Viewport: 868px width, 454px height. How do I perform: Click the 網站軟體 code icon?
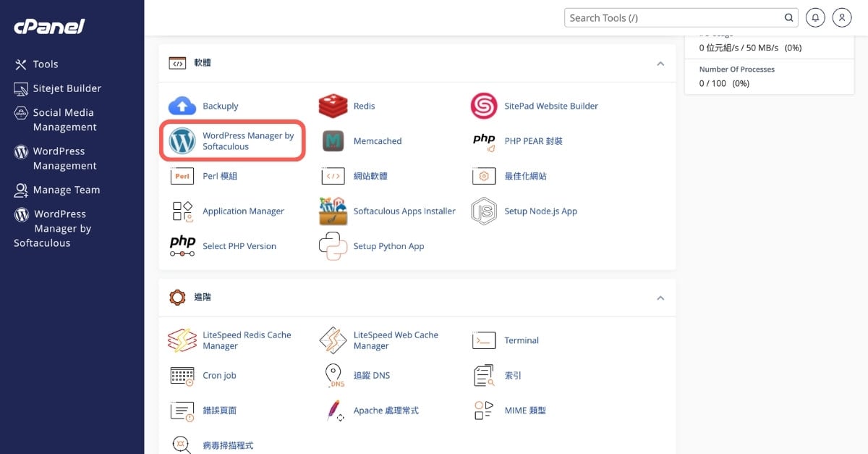(x=333, y=176)
